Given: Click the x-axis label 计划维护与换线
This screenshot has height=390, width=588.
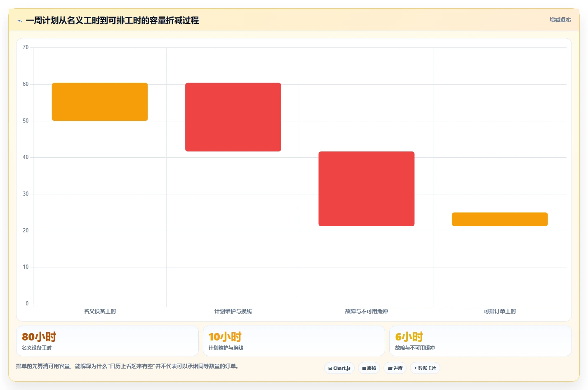Looking at the screenshot, I should (233, 311).
